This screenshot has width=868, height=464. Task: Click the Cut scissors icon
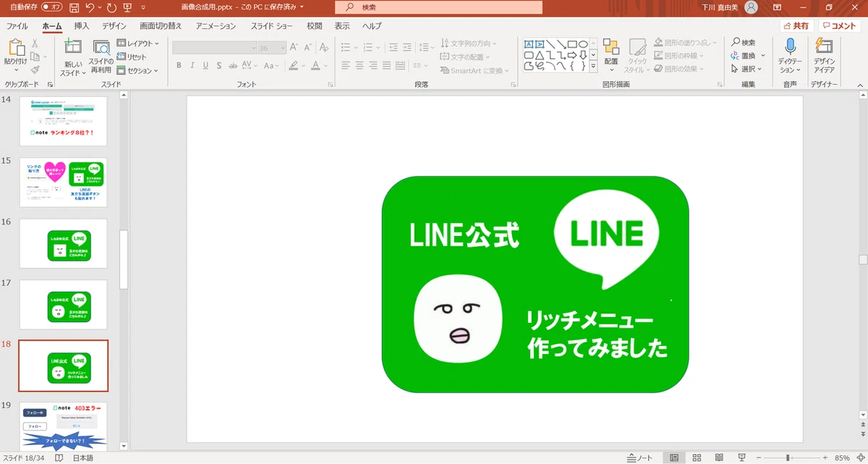pos(34,43)
